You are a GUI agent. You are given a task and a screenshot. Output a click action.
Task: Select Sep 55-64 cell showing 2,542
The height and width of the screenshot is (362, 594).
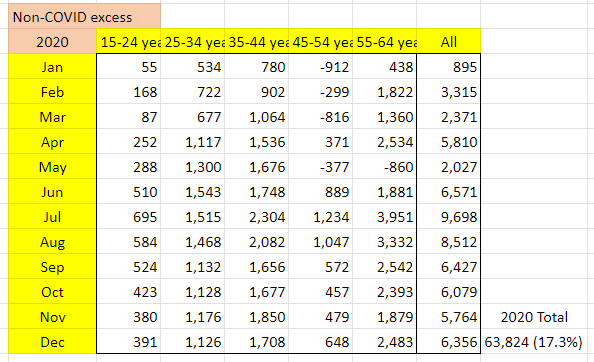coord(385,267)
